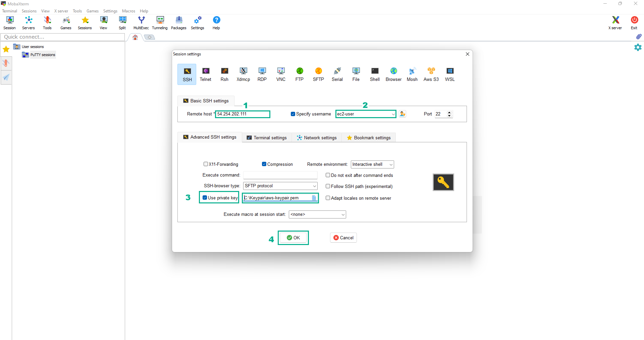The image size is (644, 340).
Task: Open the Settings gears toolbar icon
Action: [x=198, y=23]
